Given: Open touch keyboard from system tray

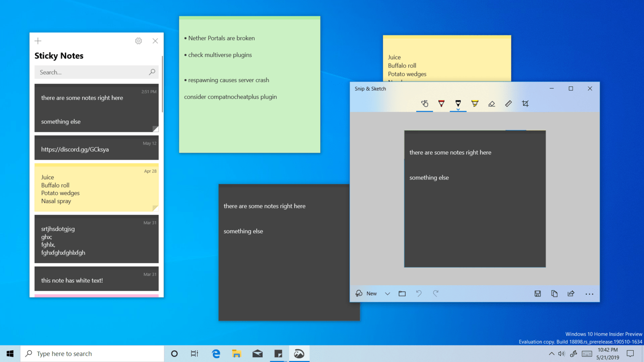Looking at the screenshot, I should point(587,354).
